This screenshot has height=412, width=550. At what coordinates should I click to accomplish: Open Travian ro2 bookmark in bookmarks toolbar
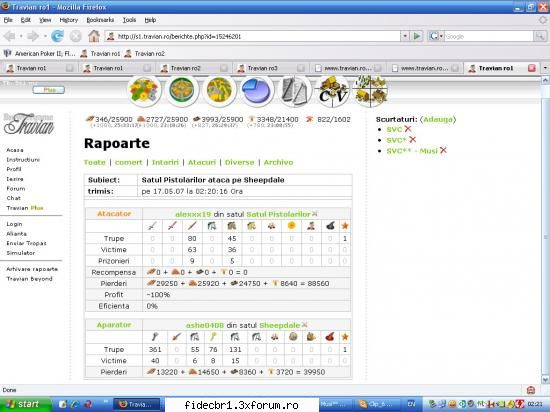(145, 54)
